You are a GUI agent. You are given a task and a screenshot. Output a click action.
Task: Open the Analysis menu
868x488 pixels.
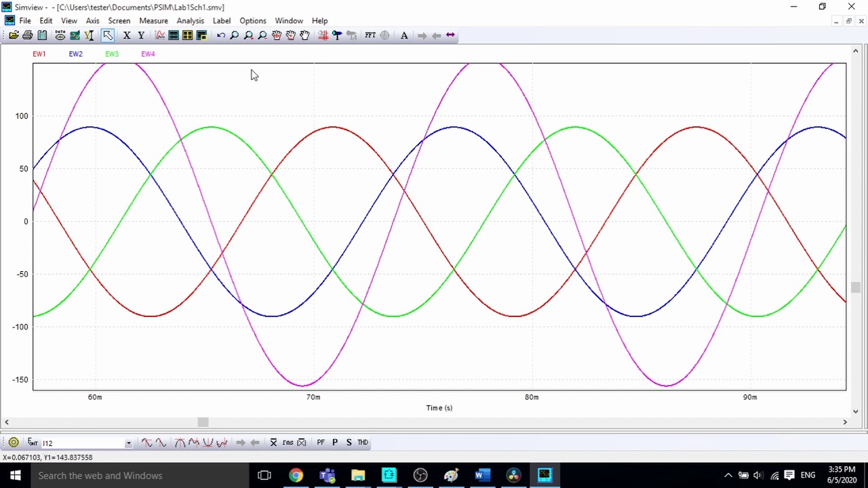(191, 21)
